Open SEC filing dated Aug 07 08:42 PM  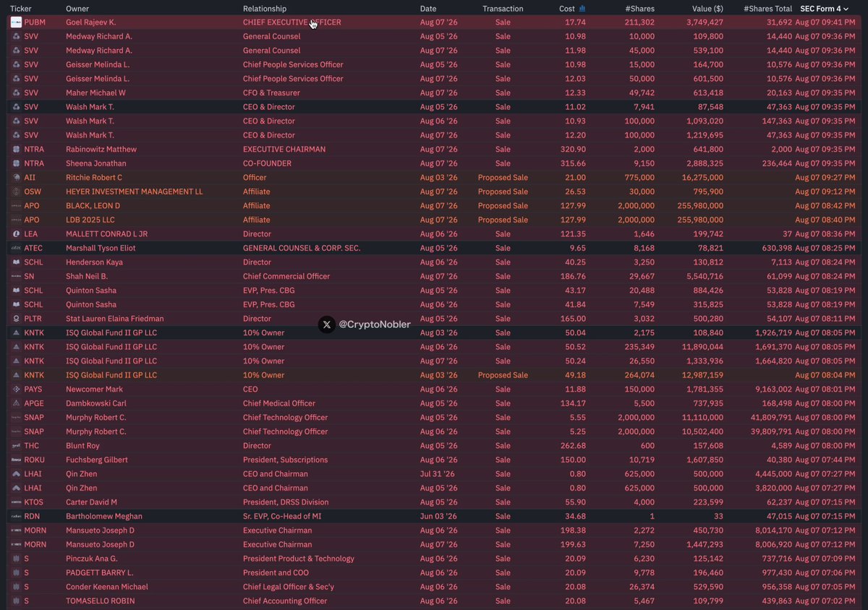826,206
